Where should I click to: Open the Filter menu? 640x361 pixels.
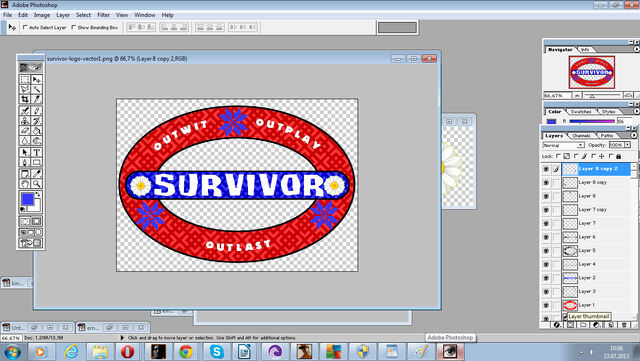[x=103, y=15]
